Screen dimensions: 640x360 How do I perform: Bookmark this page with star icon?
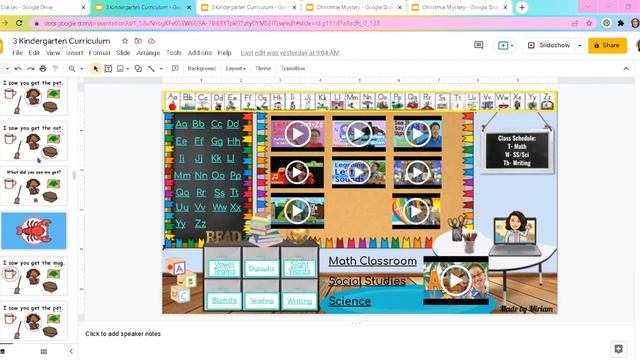point(589,23)
